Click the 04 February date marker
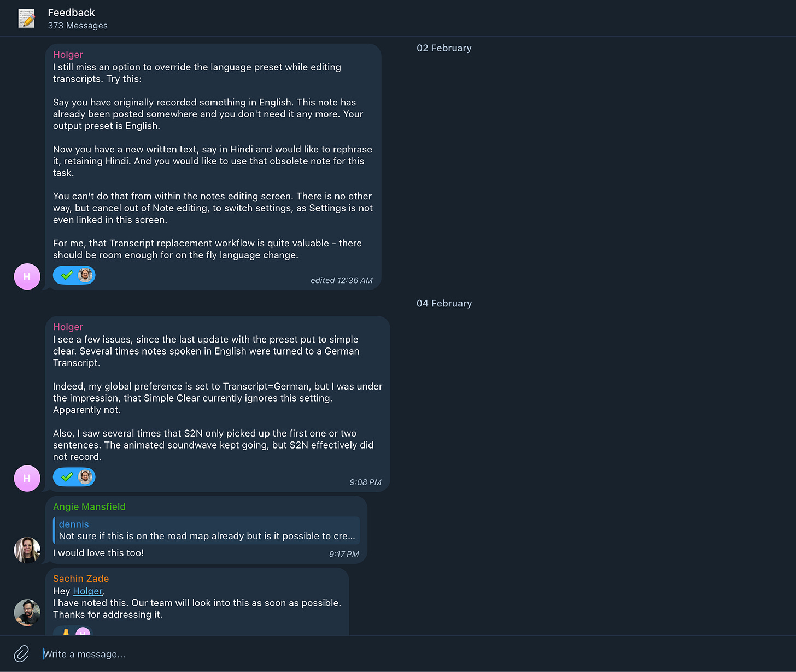Viewport: 796px width, 672px height. pos(444,303)
